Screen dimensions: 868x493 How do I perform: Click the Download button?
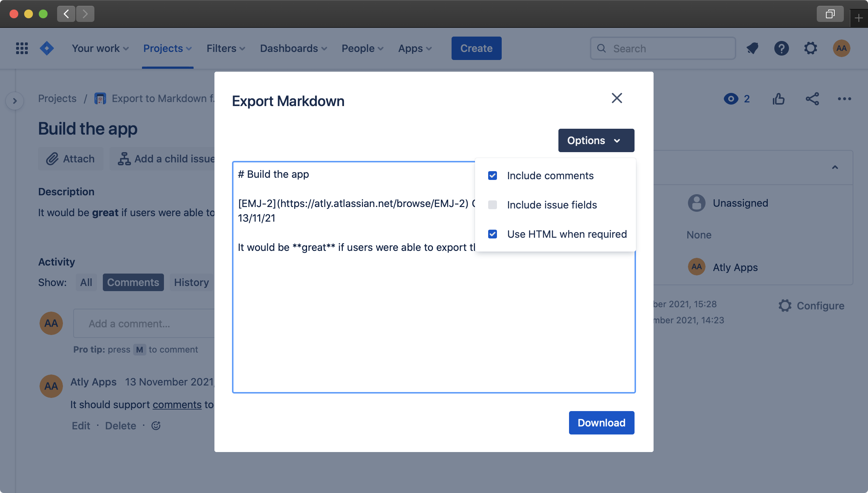click(x=602, y=423)
